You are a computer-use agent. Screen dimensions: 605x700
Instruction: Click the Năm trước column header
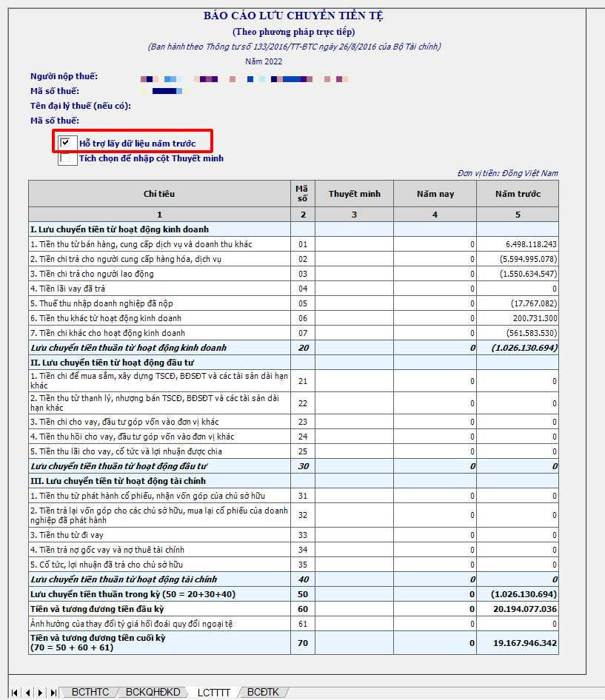click(x=518, y=194)
